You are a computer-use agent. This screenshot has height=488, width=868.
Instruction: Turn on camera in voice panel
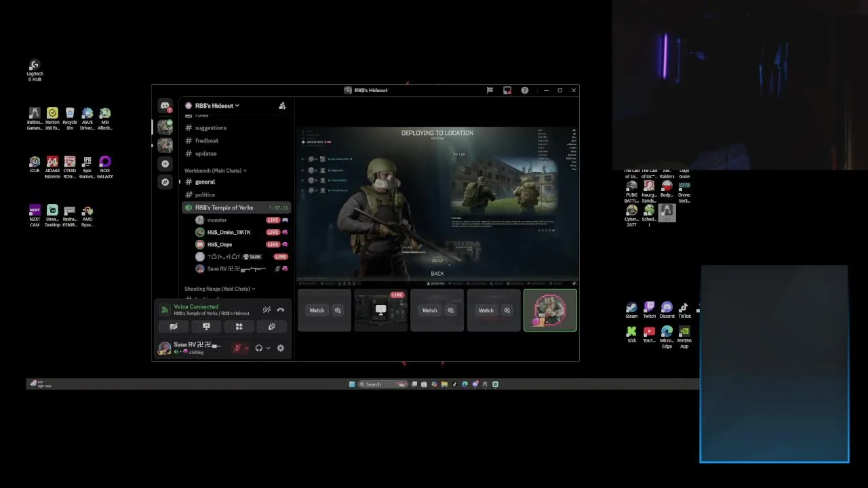[174, 327]
